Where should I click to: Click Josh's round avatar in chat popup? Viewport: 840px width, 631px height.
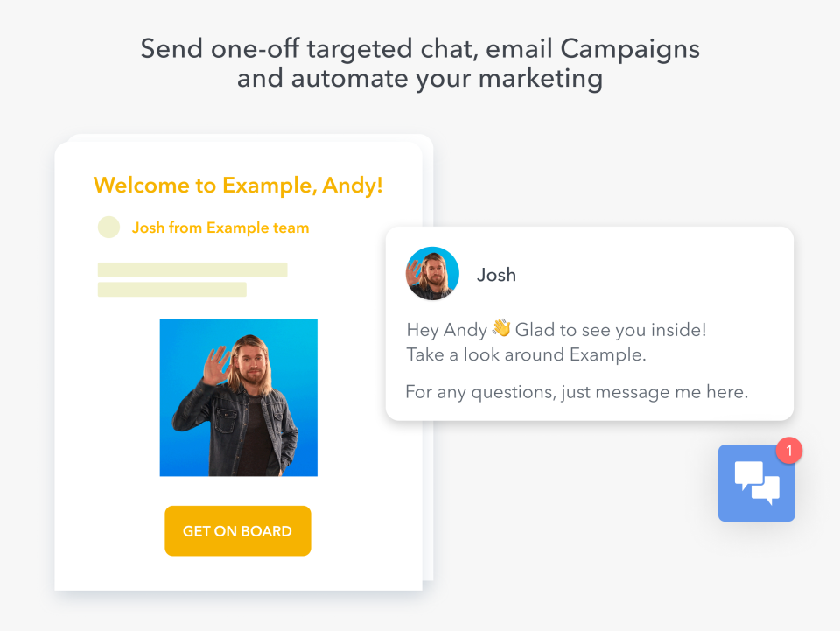pos(432,274)
